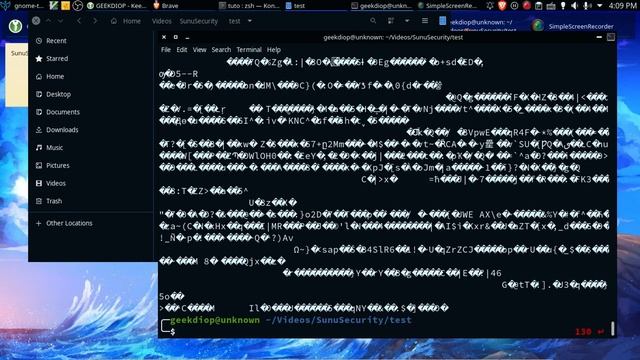
Task: Click the red recorder tray icon
Action: [527, 6]
